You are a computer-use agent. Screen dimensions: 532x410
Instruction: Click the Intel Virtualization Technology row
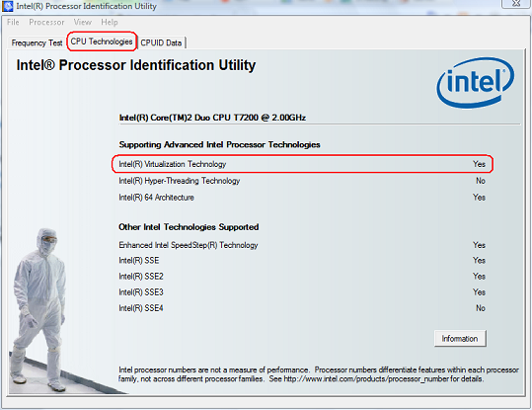pyautogui.click(x=302, y=164)
